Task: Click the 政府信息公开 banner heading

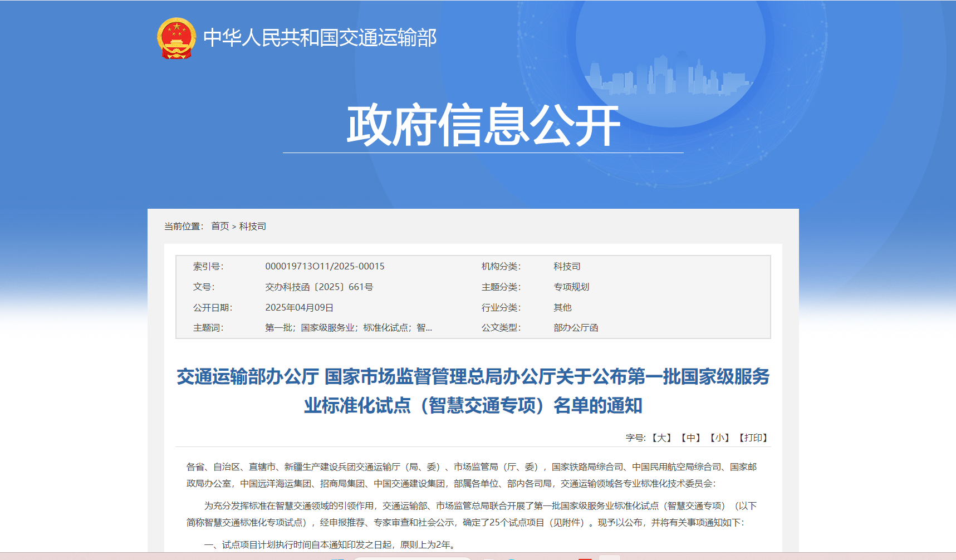Action: pos(483,125)
